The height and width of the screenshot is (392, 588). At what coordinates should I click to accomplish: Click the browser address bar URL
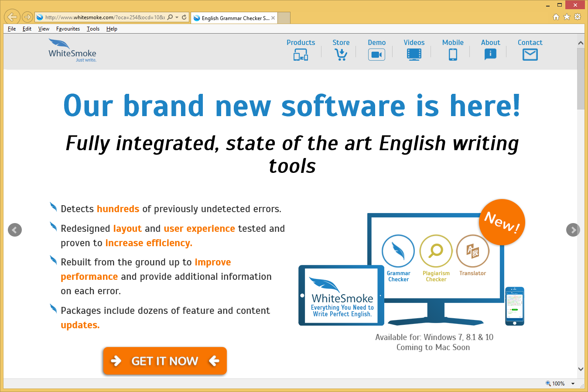105,17
